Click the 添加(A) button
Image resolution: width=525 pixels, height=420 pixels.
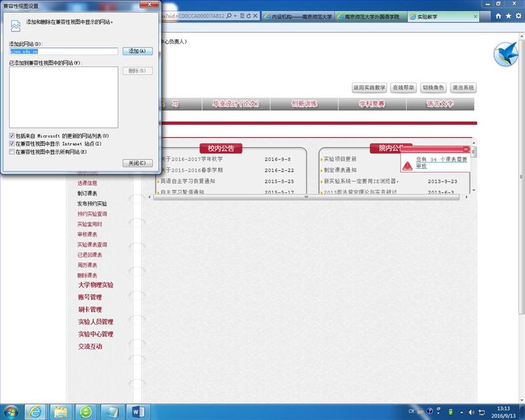[x=138, y=51]
